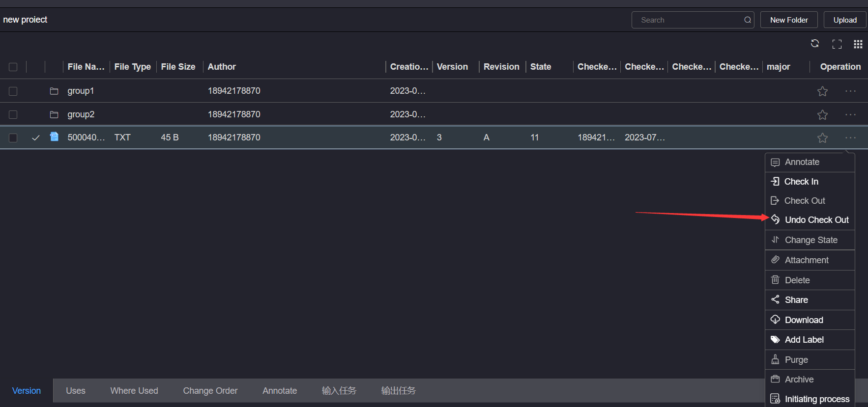Click the group2 folder icon
Viewport: 868px width, 407px height.
click(x=54, y=114)
